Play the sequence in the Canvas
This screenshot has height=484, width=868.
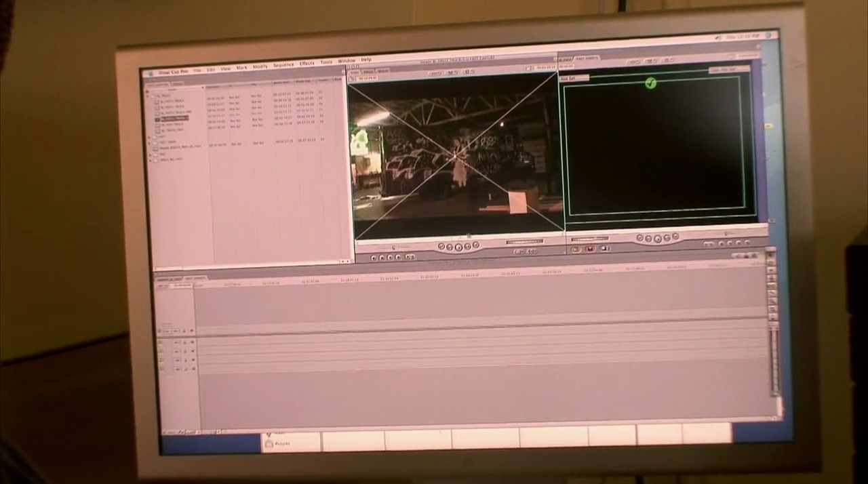tap(657, 238)
